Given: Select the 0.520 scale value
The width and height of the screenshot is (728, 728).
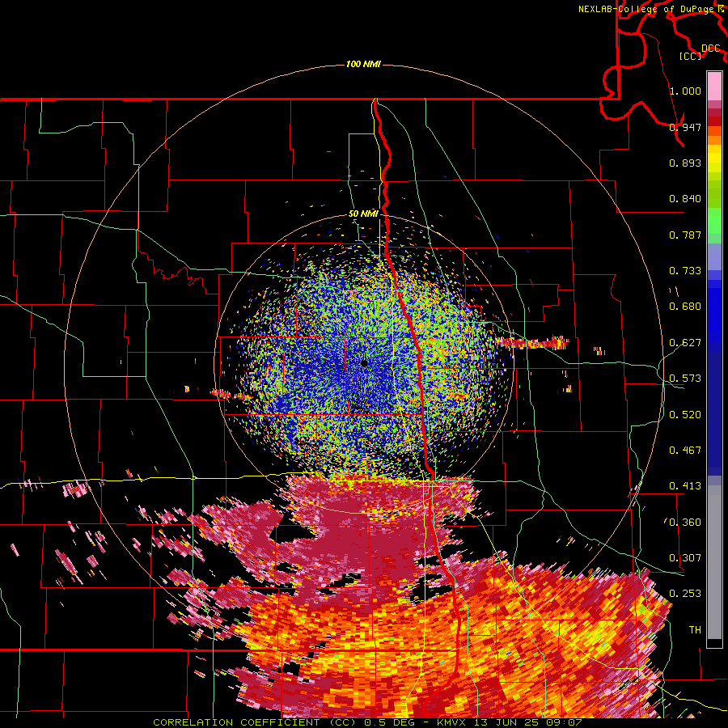Looking at the screenshot, I should pyautogui.click(x=685, y=415).
